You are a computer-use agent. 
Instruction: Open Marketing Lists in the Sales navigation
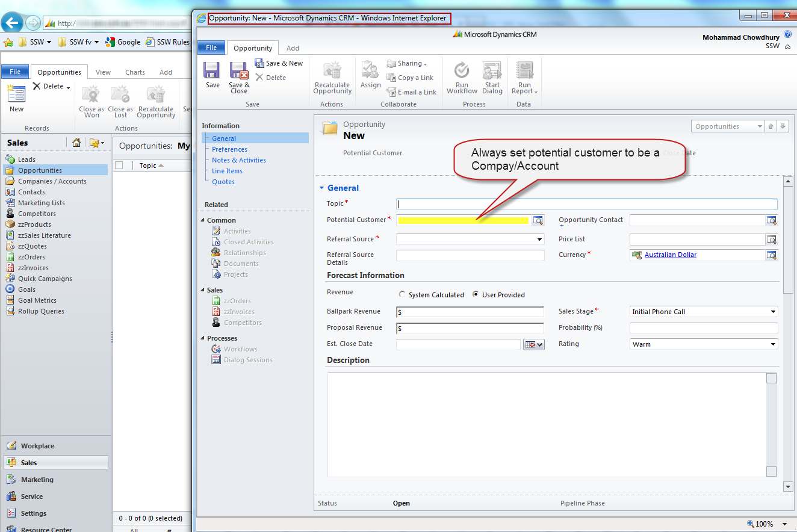41,203
